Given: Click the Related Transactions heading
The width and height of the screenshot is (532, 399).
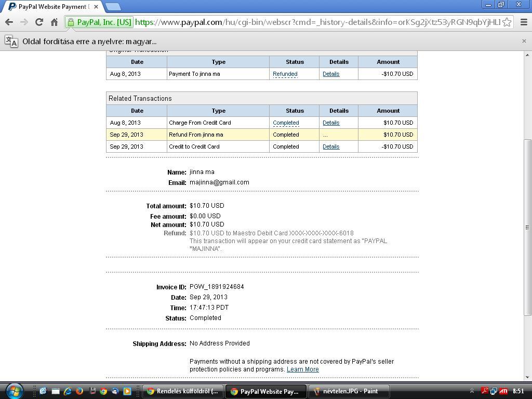Looking at the screenshot, I should [140, 98].
